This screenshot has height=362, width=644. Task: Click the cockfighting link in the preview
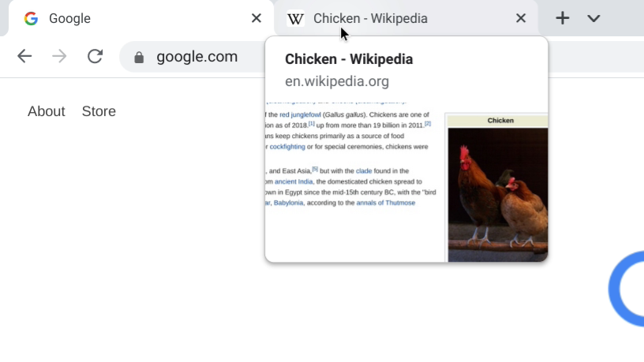[x=290, y=147]
